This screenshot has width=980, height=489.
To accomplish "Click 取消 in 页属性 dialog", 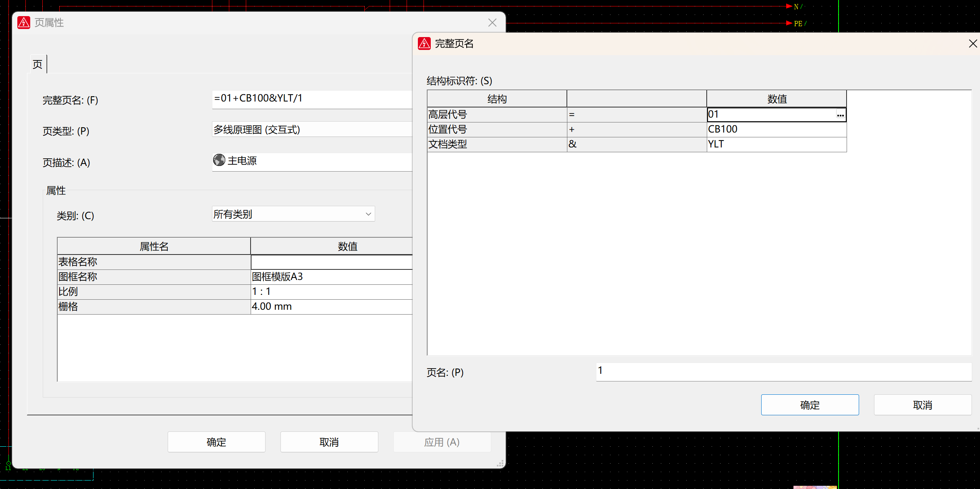I will click(x=329, y=442).
